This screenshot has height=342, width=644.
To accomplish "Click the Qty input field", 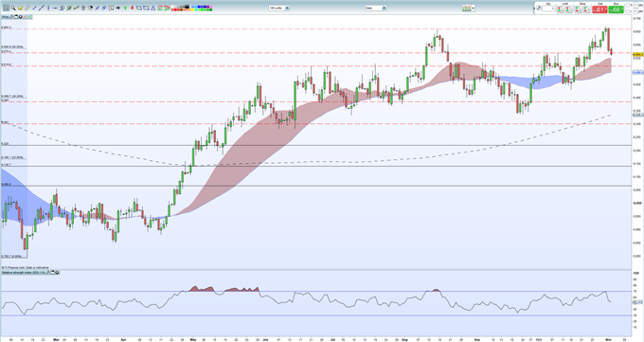I will click(548, 9).
